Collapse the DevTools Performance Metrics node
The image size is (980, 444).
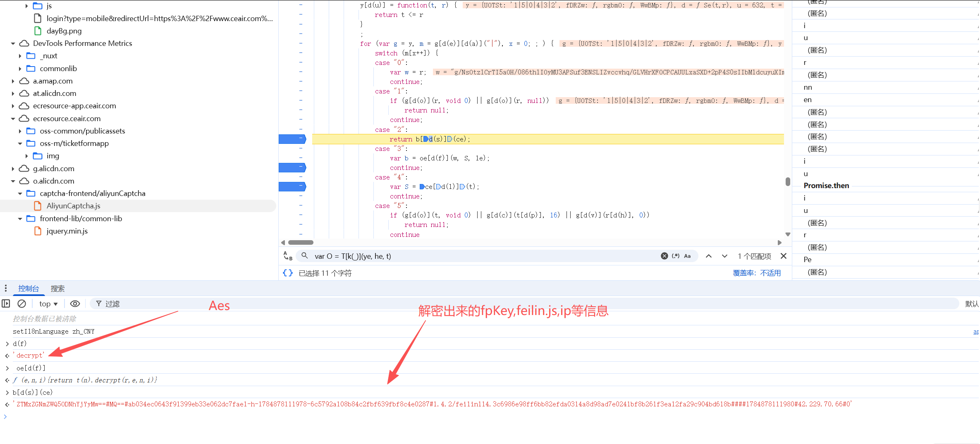coord(13,43)
